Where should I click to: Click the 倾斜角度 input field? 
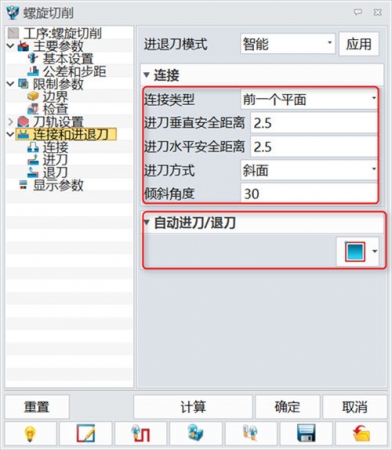pyautogui.click(x=309, y=194)
